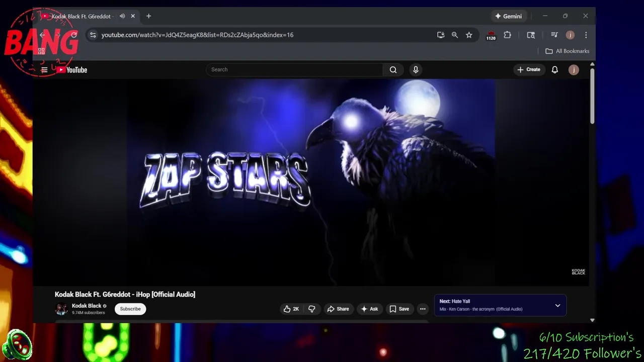Screen dimensions: 644x362
Task: Dislike the iHop video
Action: click(x=312, y=309)
